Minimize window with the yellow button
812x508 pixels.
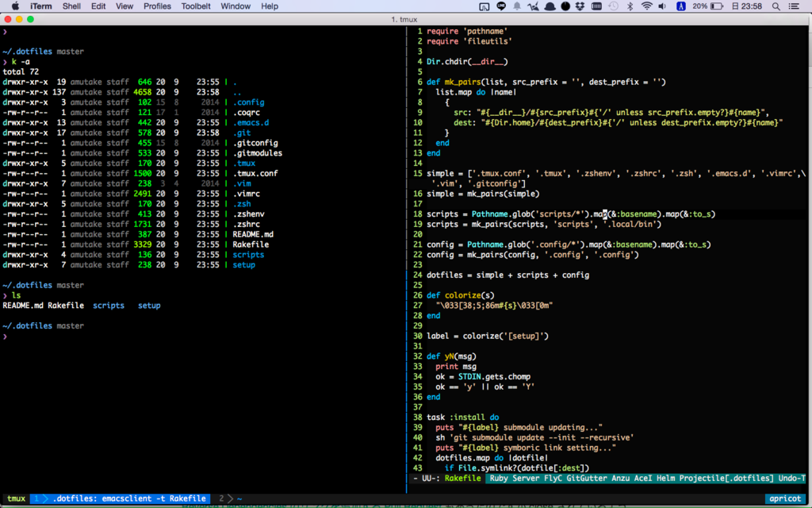point(19,19)
